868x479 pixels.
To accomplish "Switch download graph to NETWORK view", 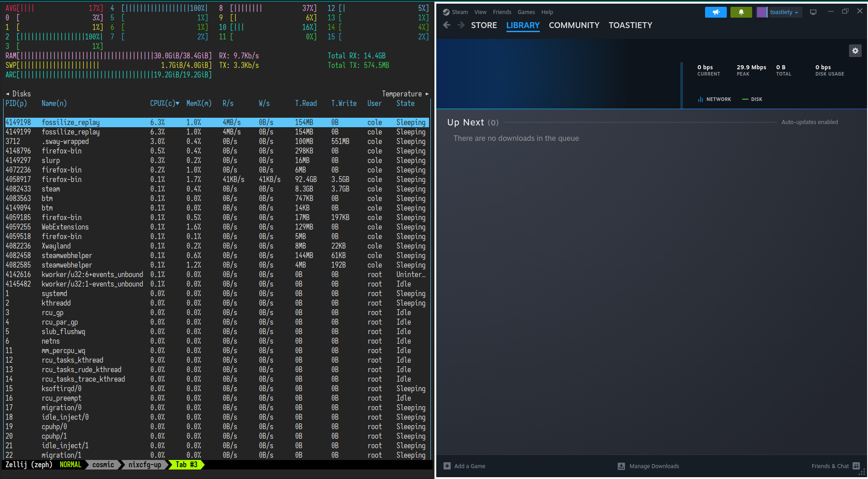I will 715,99.
